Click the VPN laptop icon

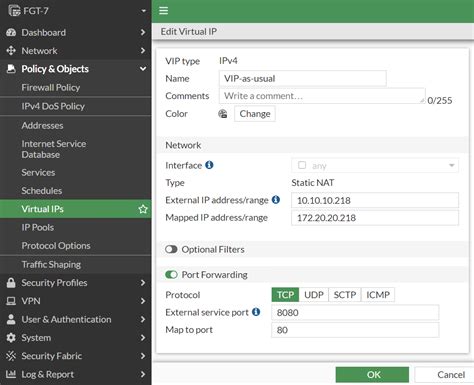pos(11,301)
